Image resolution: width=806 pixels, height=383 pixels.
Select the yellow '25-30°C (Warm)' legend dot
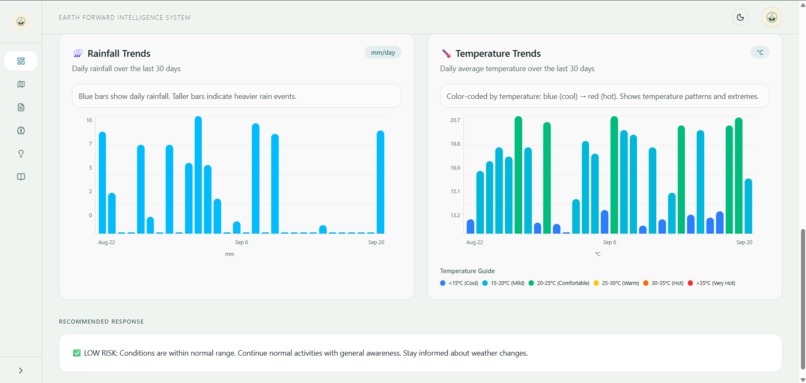pyautogui.click(x=596, y=283)
